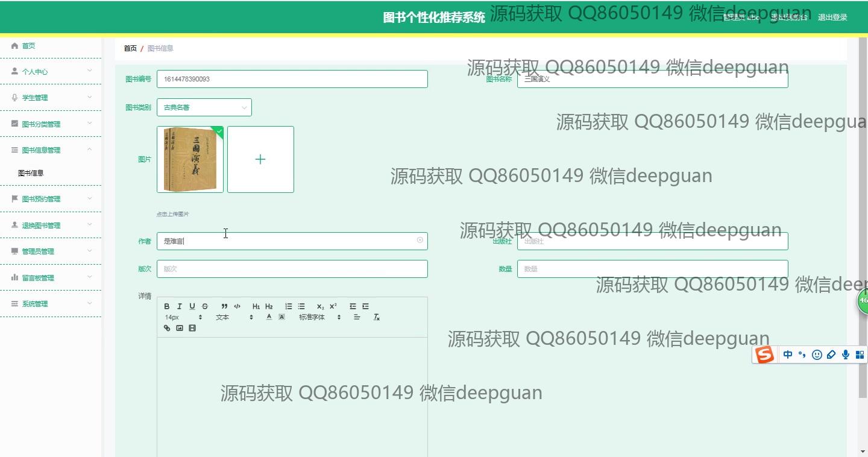Open the 图书信息 submenu item

point(31,173)
